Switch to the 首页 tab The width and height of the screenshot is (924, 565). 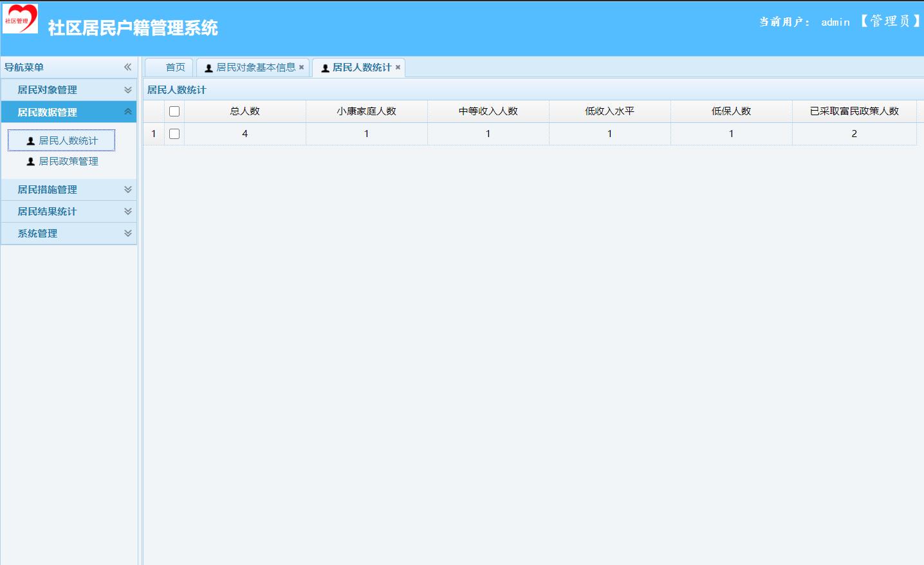point(174,67)
